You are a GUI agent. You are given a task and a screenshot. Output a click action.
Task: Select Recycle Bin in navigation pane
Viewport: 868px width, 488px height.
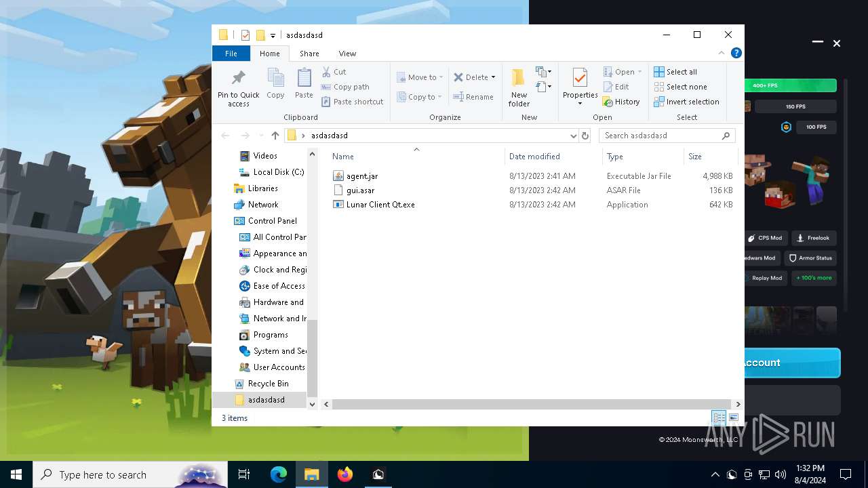268,384
